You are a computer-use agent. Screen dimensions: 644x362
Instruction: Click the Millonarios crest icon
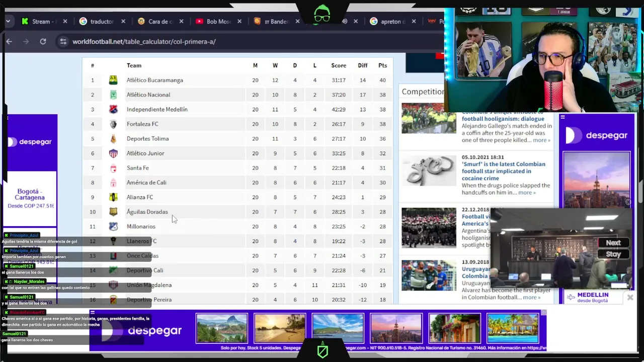pos(113,226)
